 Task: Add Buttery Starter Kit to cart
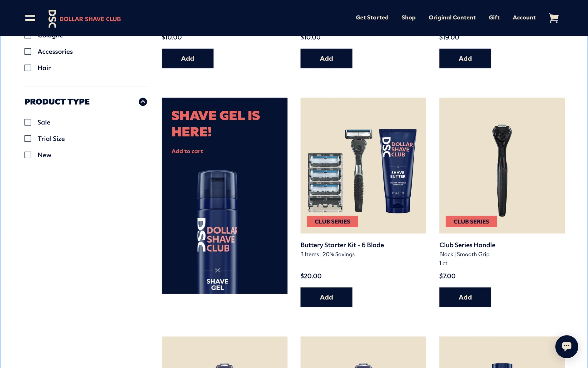click(326, 297)
